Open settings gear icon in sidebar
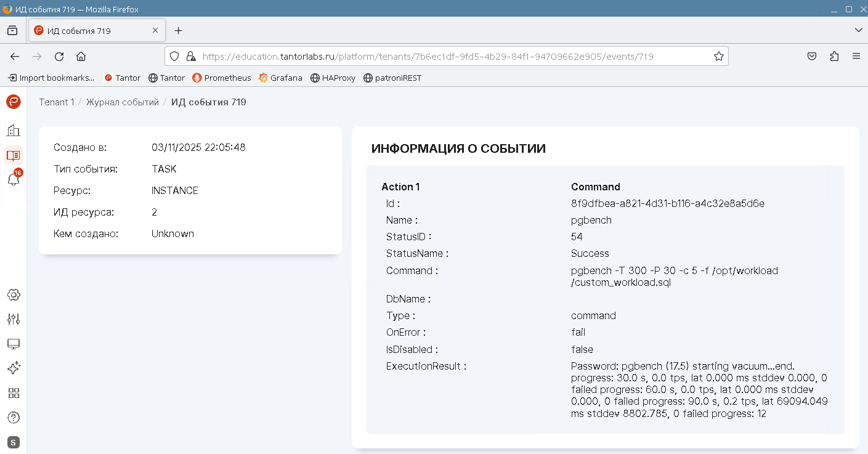Screen dimensions: 868x454 [13, 294]
